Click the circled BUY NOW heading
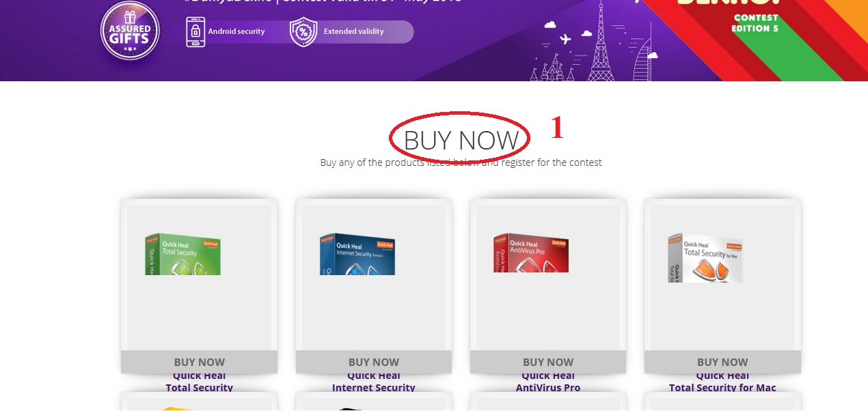 tap(461, 140)
